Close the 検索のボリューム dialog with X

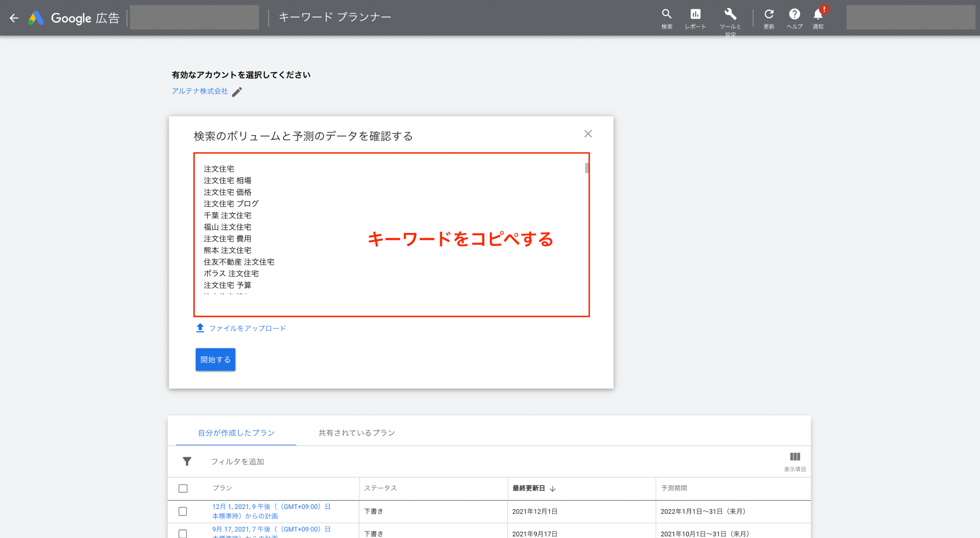click(x=588, y=134)
